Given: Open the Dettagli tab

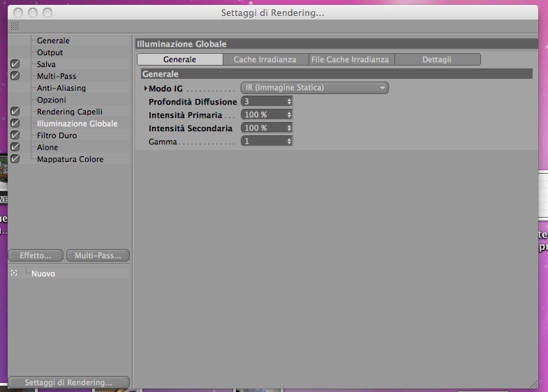Looking at the screenshot, I should 437,59.
